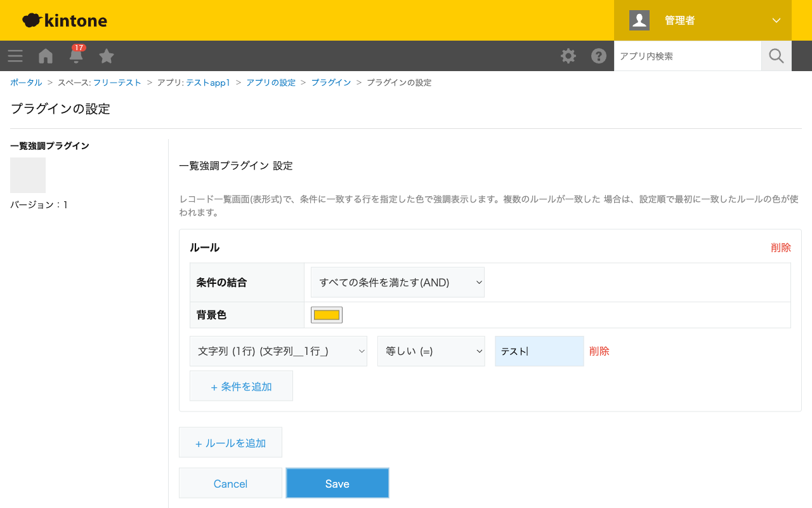Click the Save button
The height and width of the screenshot is (508, 812).
click(337, 483)
